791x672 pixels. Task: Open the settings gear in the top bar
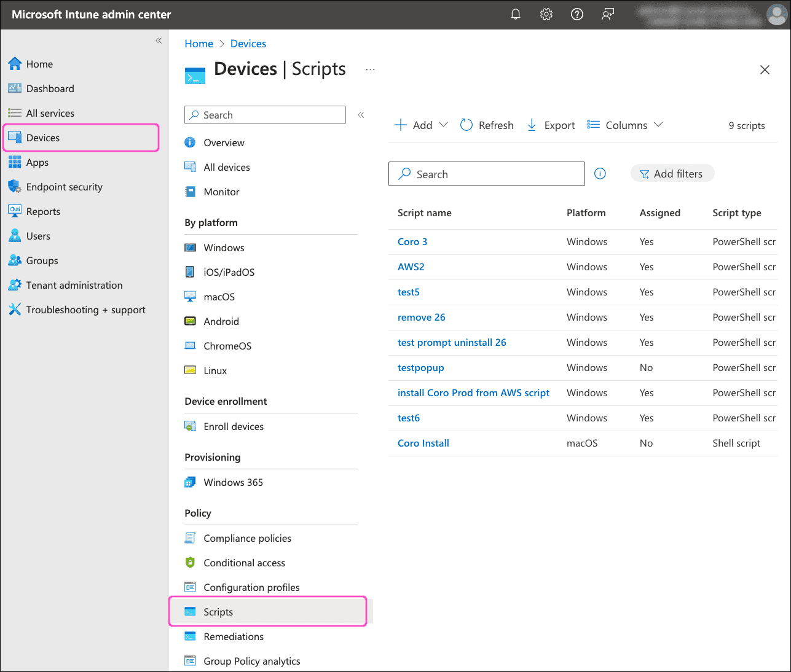(546, 14)
